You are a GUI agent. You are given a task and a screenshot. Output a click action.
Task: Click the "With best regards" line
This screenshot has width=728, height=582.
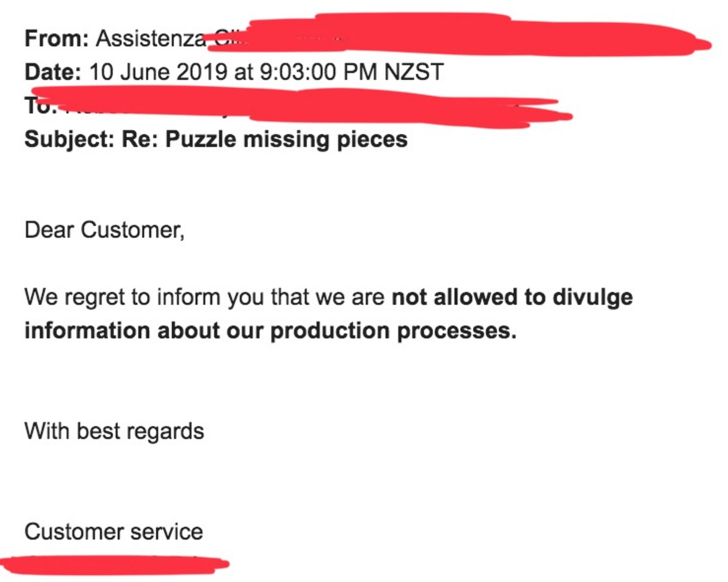(x=114, y=431)
